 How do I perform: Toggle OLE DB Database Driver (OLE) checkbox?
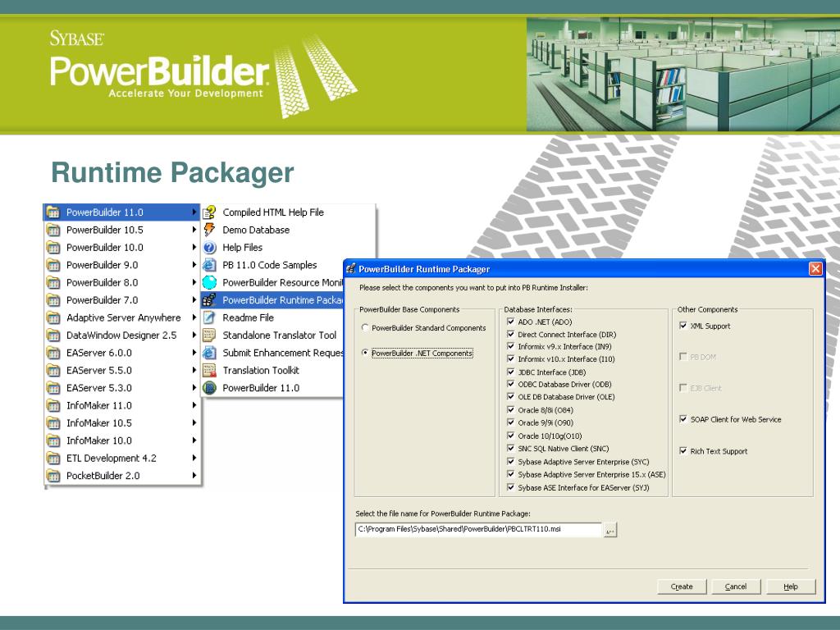coord(510,396)
